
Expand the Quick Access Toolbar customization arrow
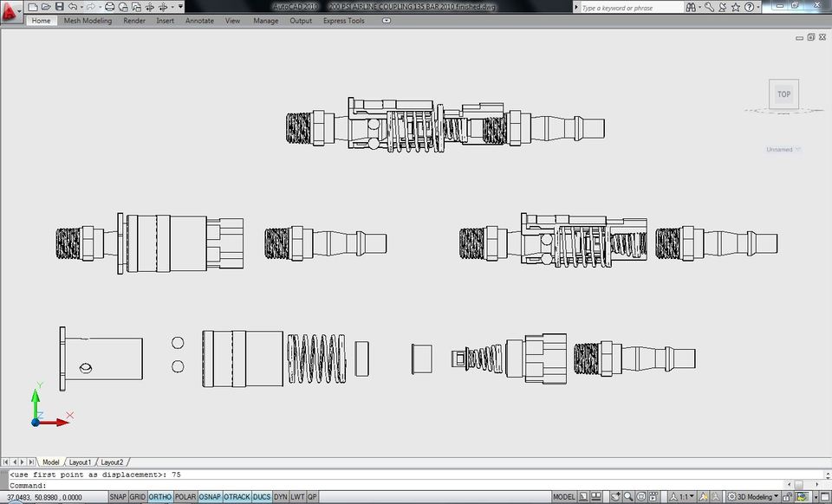pos(179,6)
